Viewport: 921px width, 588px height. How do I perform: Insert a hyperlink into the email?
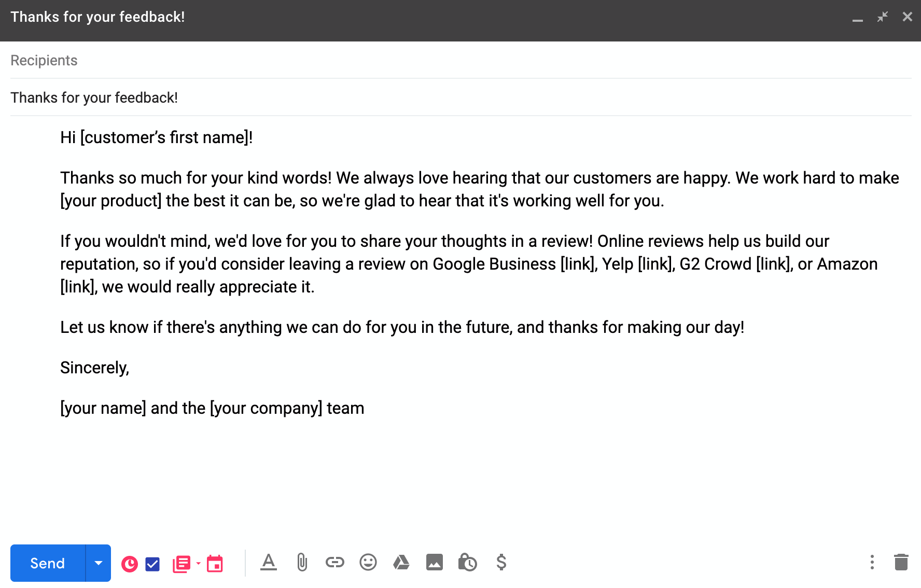point(334,563)
